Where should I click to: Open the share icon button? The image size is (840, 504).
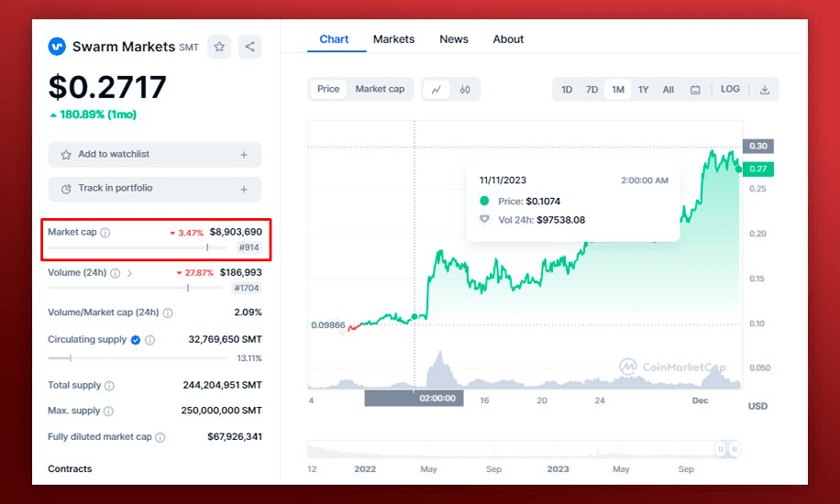249,47
